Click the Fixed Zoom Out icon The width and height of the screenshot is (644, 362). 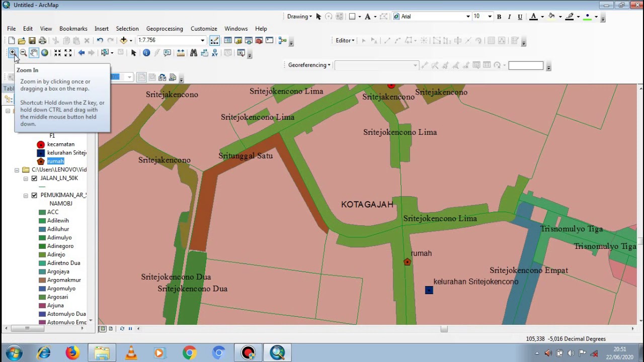coord(68,53)
